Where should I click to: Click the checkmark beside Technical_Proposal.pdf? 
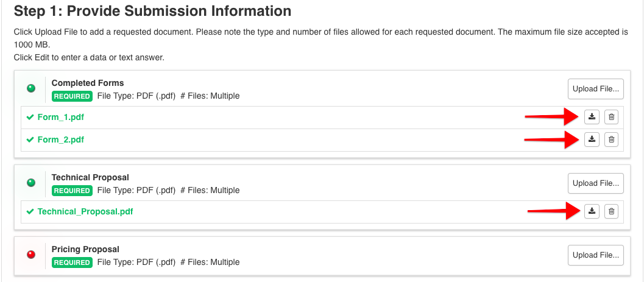point(30,211)
